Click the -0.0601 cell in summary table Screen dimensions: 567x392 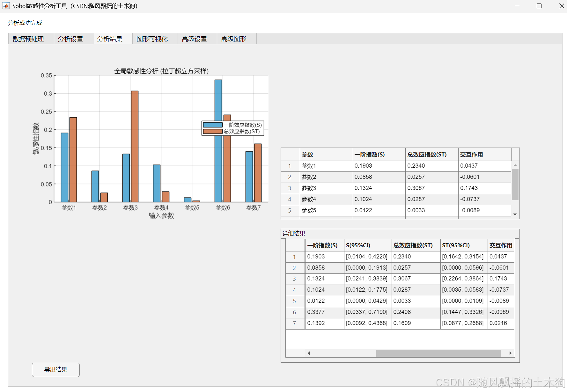pos(485,177)
